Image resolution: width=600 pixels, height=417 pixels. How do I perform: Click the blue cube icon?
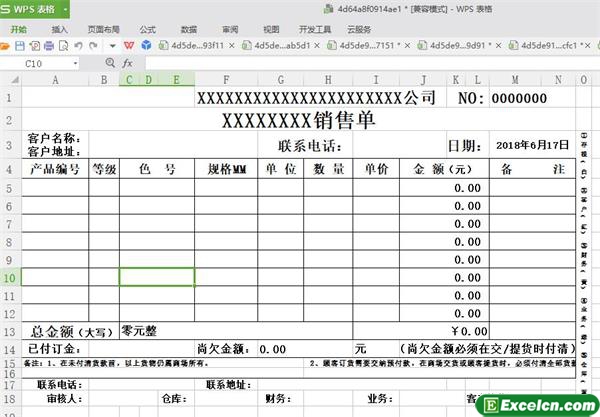coord(146,46)
